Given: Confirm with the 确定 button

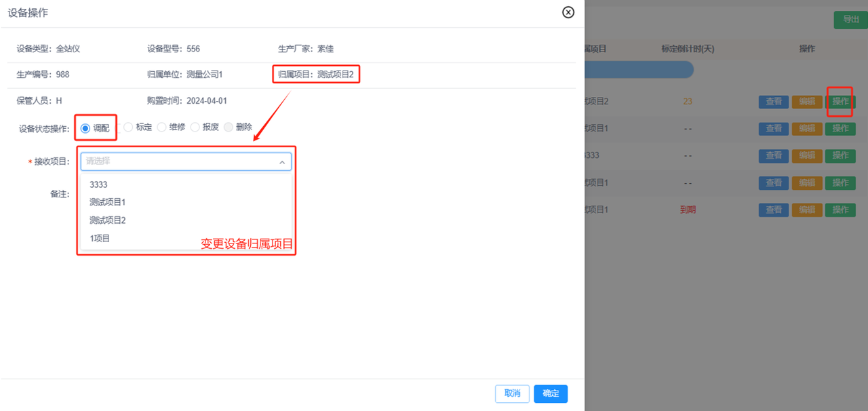Looking at the screenshot, I should (551, 393).
